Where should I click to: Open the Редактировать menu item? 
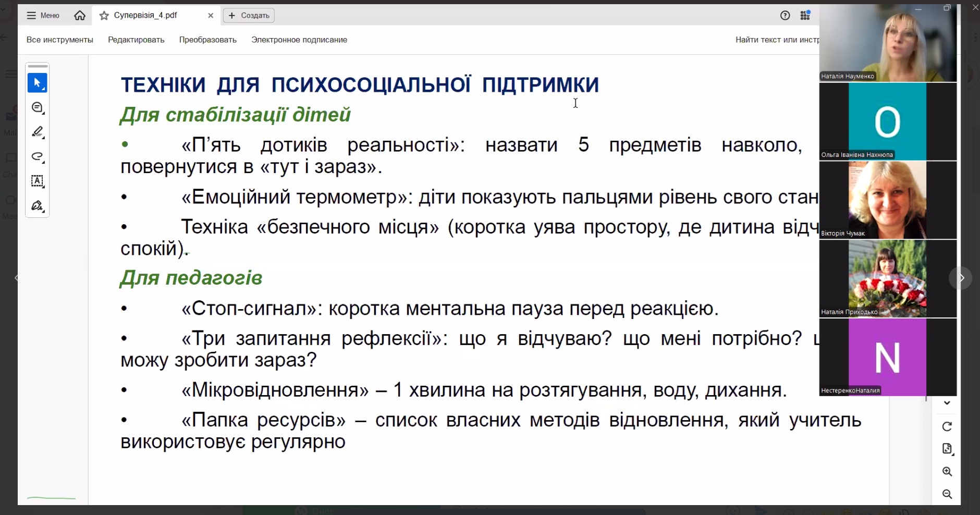pyautogui.click(x=136, y=40)
